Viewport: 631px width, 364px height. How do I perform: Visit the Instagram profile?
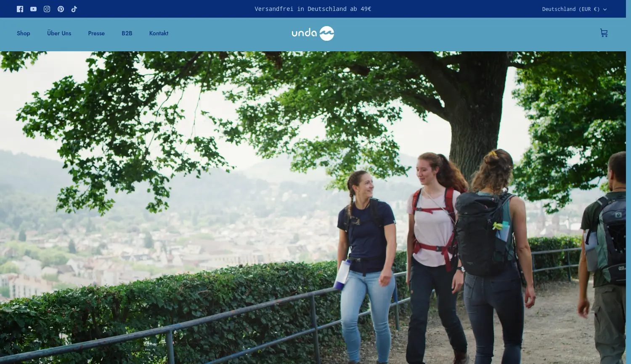point(47,9)
